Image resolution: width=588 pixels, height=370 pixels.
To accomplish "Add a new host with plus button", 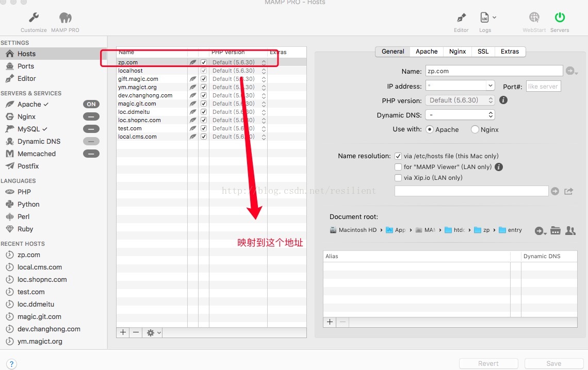I will (x=123, y=332).
